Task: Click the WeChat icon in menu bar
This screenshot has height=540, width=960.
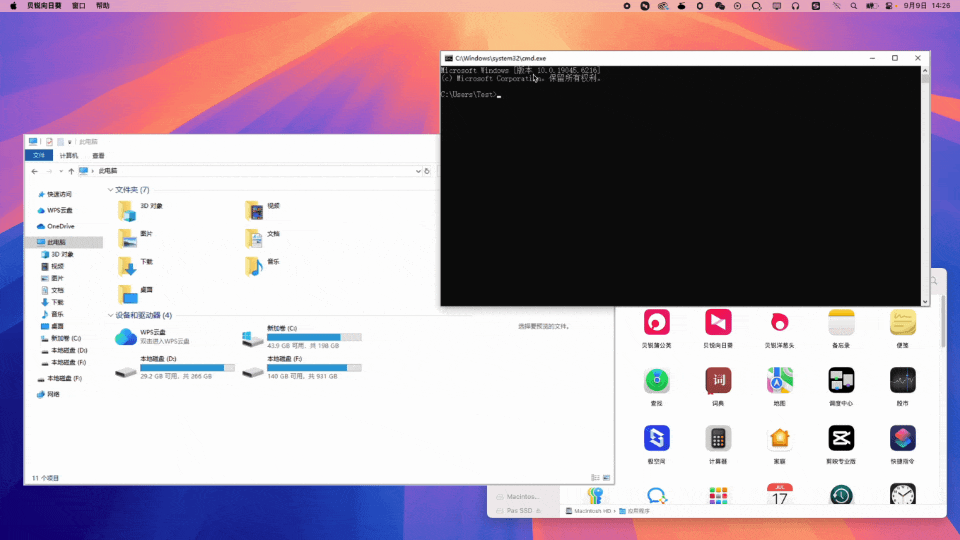Action: tap(719, 6)
